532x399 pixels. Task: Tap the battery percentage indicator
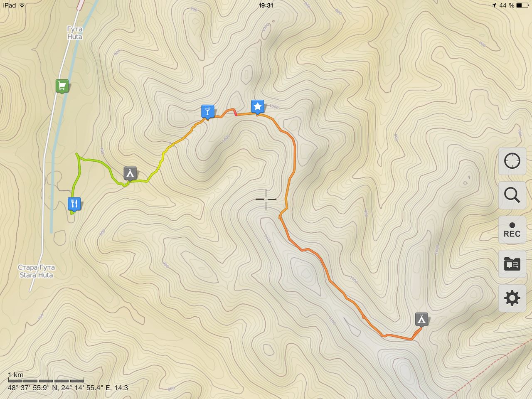(x=507, y=5)
